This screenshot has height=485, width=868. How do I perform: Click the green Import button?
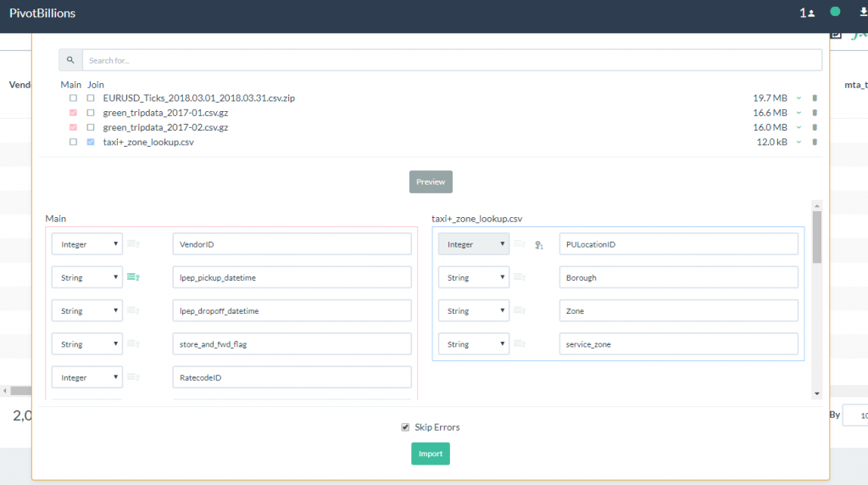pos(431,454)
